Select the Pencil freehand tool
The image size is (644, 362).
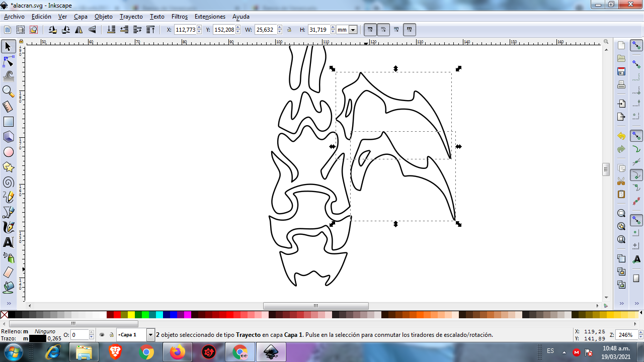(x=8, y=197)
